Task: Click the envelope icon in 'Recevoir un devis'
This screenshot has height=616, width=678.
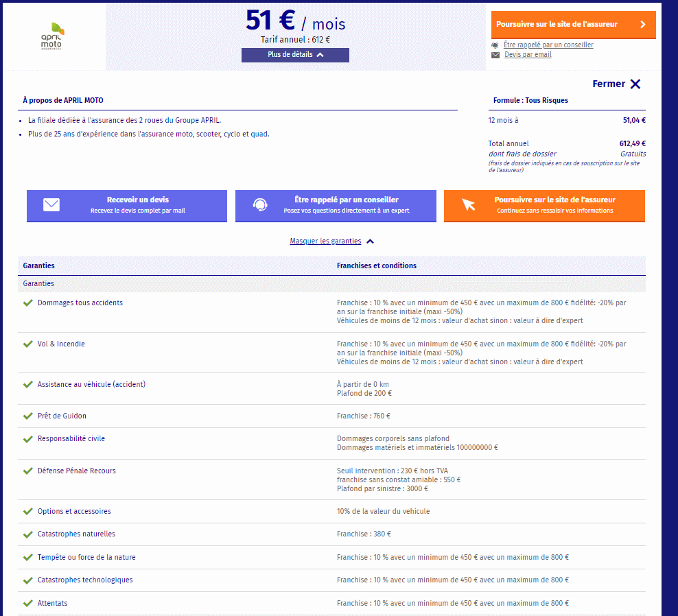Action: (51, 205)
